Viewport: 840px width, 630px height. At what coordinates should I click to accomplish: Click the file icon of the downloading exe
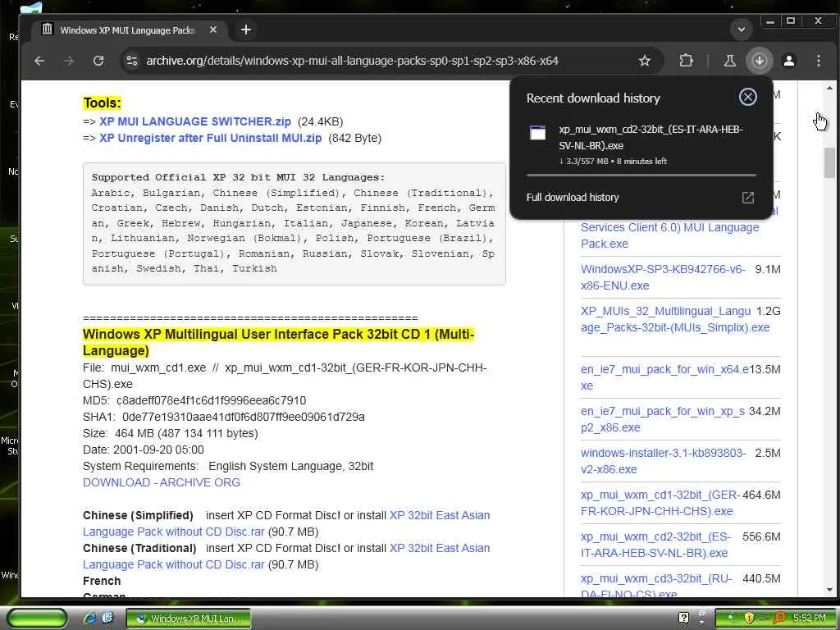tap(538, 132)
